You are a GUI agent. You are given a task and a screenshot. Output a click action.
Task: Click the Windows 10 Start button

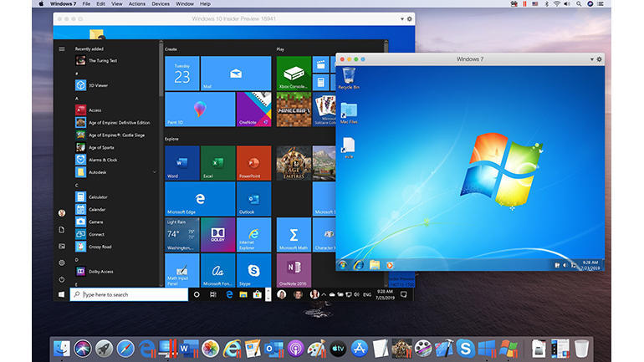[x=61, y=294]
